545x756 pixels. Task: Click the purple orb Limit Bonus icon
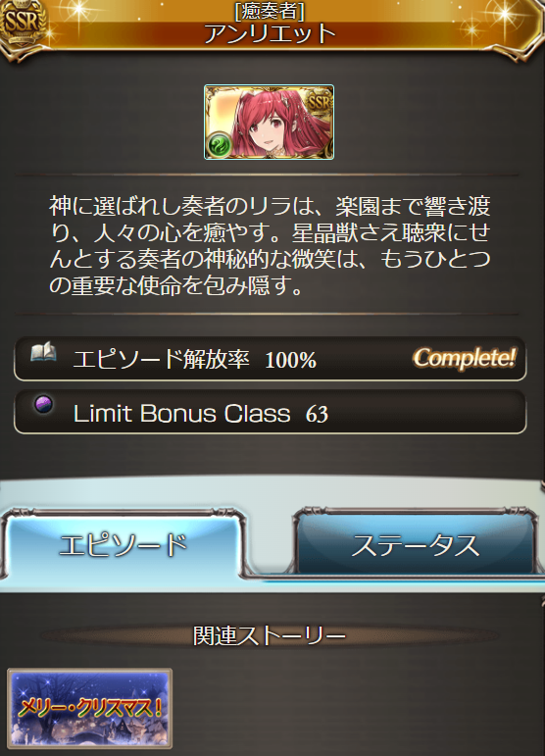pos(44,404)
